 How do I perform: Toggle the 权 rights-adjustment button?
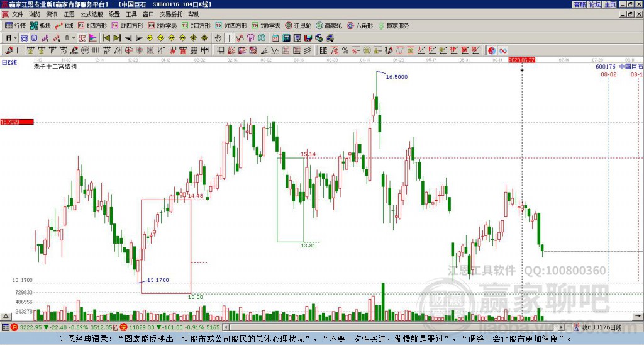82,38
